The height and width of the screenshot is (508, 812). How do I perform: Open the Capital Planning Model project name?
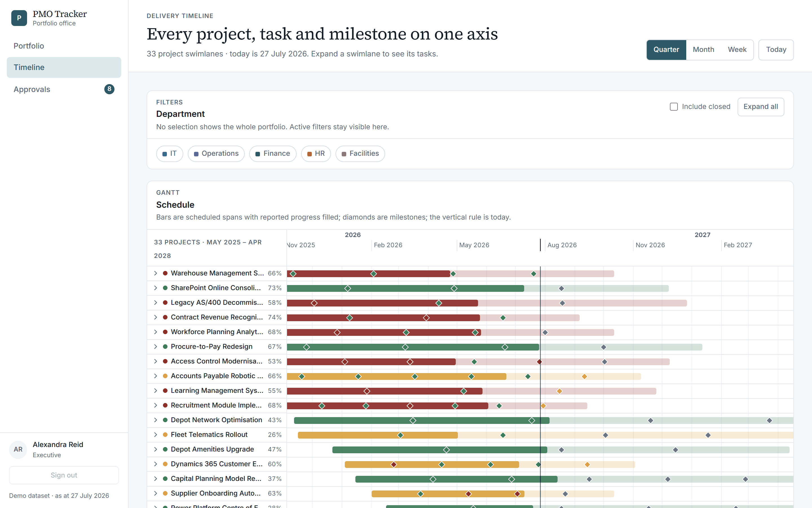pos(216,479)
